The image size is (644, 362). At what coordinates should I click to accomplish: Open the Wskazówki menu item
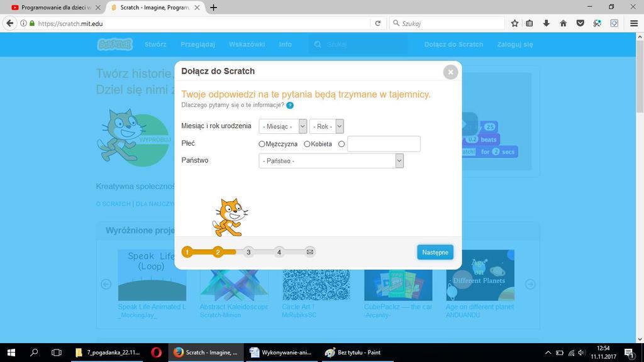[247, 45]
